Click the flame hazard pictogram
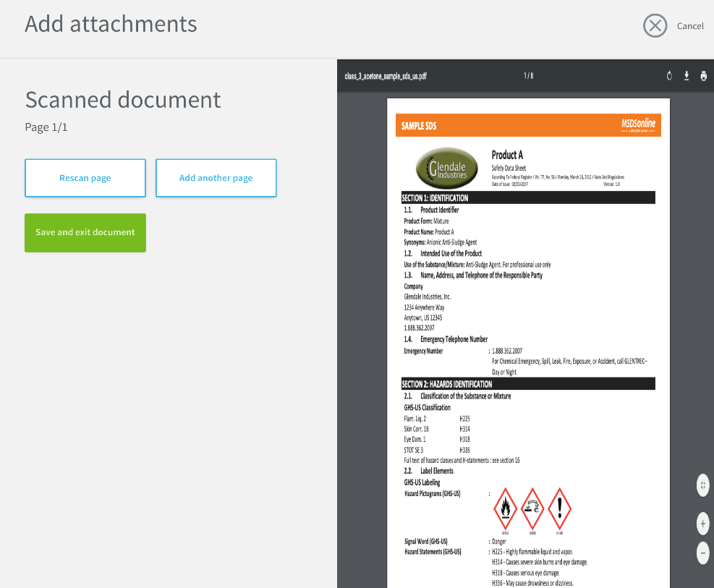The image size is (714, 588). (x=505, y=509)
